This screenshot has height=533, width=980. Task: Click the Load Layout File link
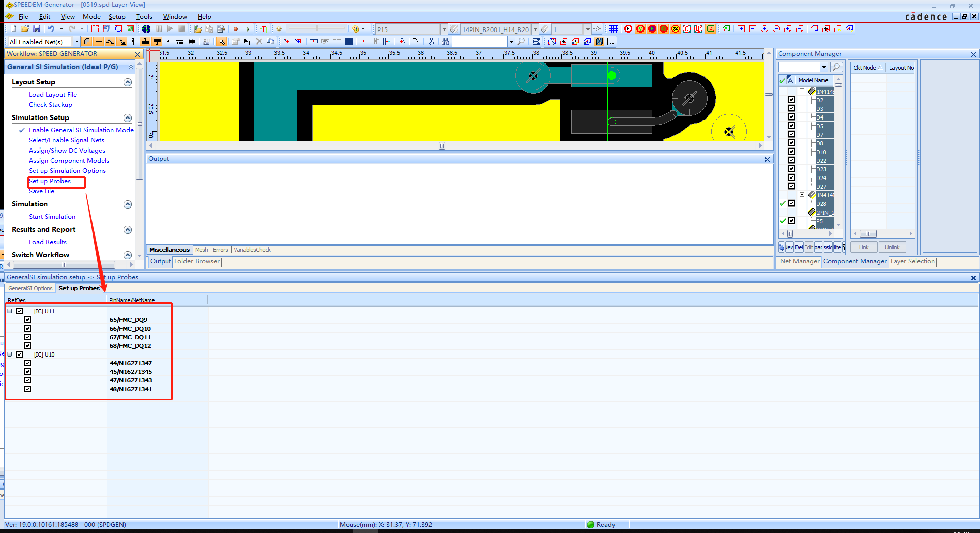coord(53,95)
